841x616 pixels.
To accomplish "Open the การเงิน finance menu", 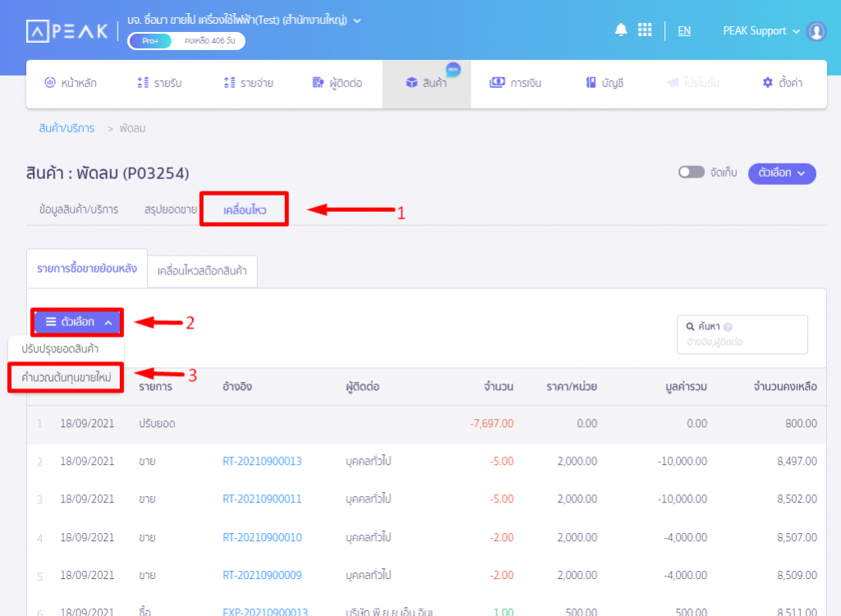I will (x=515, y=83).
